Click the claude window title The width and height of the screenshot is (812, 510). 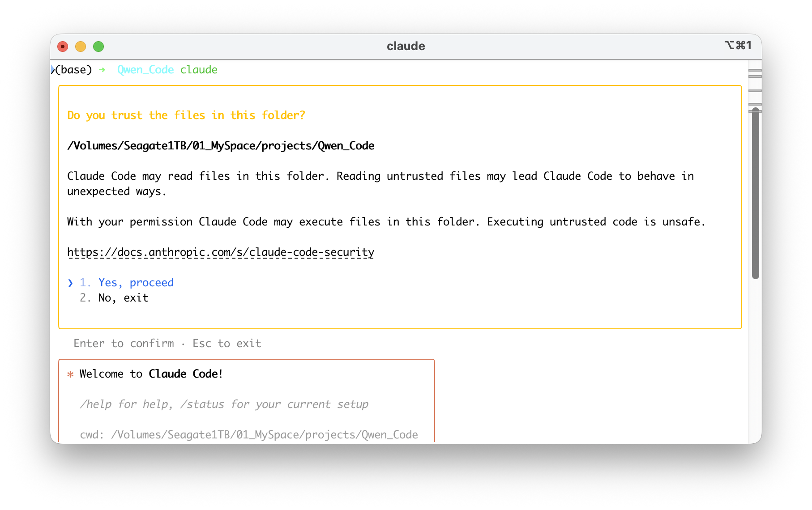click(406, 46)
